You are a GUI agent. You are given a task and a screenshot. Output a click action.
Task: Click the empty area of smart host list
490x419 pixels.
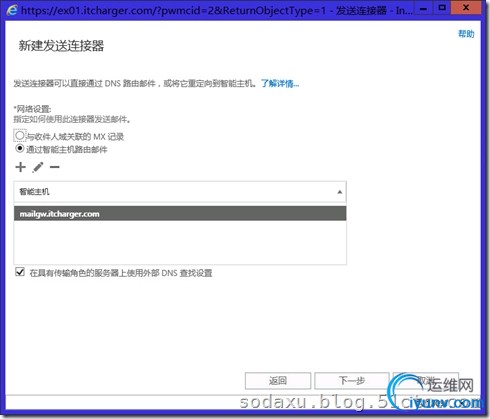[180, 242]
